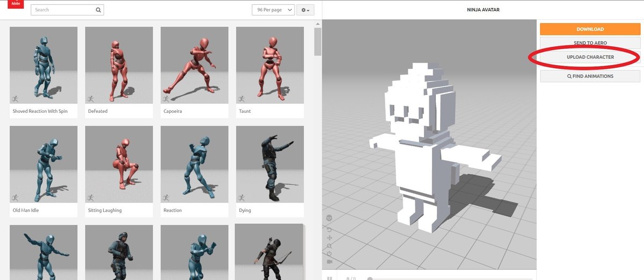The image size is (644, 280).
Task: Select Shoved Reaction With Spin animation thumbnail
Action: click(43, 65)
